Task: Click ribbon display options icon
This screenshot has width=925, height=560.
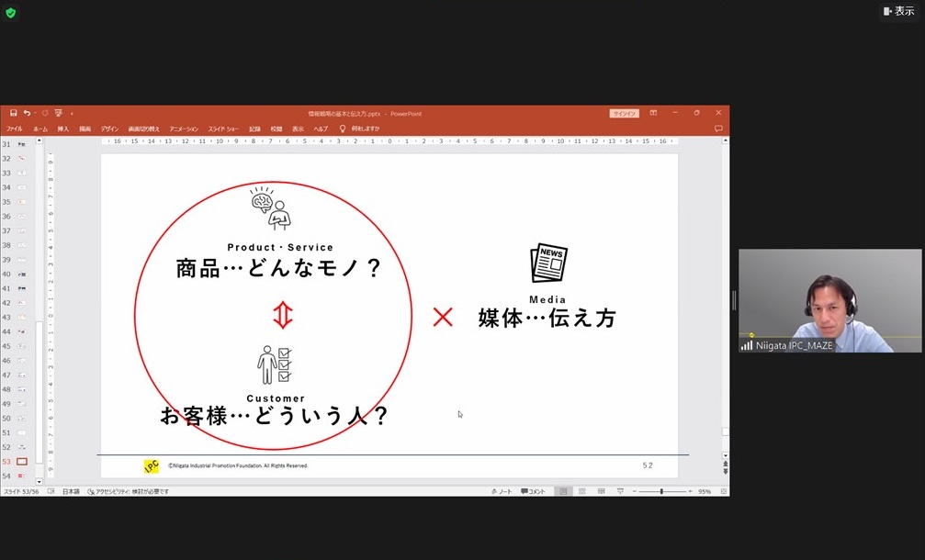Action: [x=653, y=113]
